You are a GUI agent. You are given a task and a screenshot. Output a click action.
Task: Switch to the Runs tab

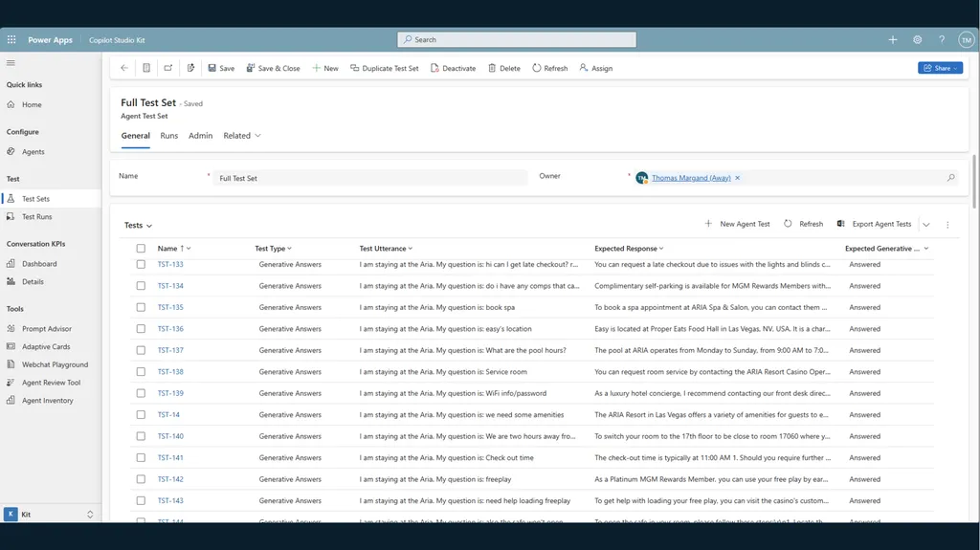pos(168,136)
